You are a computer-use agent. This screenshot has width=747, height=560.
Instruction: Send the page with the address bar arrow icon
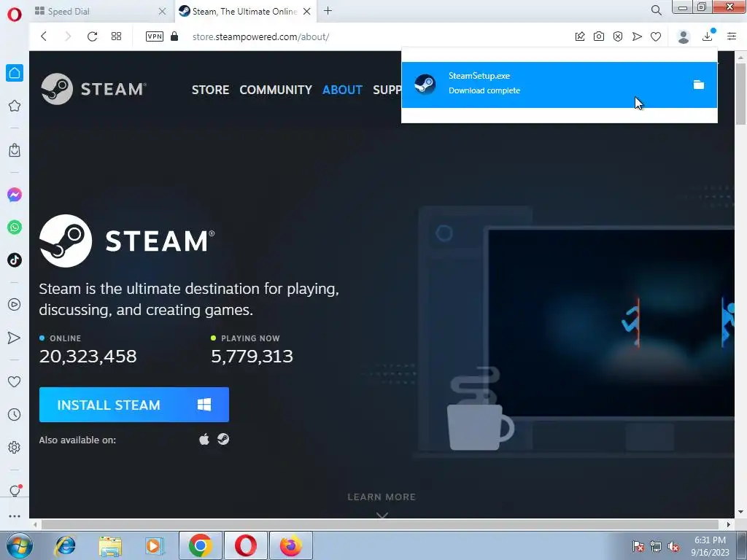click(x=637, y=36)
